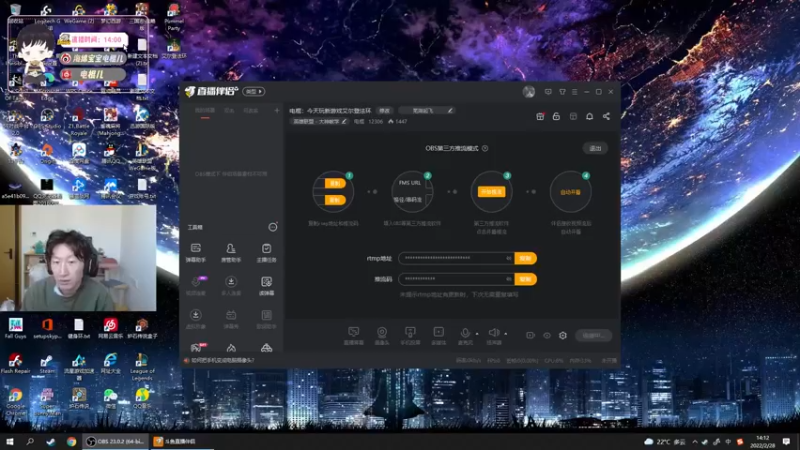Open the Windows Start menu

[9, 441]
